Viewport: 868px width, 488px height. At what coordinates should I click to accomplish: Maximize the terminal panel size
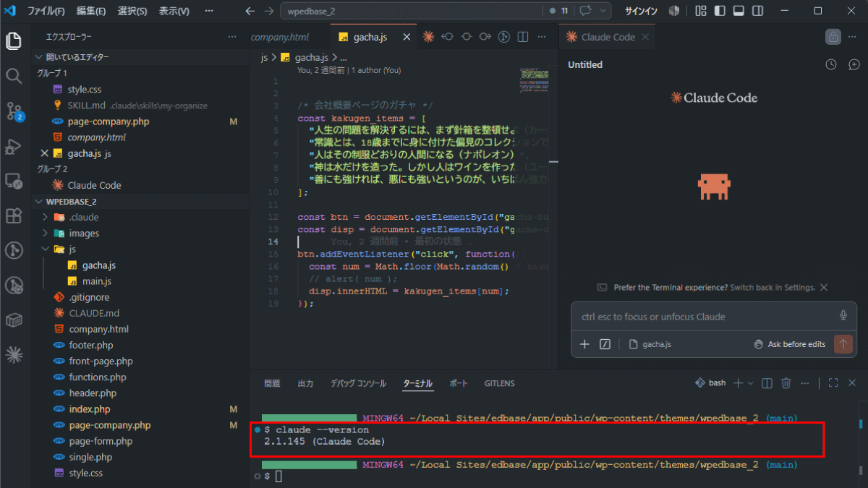(833, 383)
